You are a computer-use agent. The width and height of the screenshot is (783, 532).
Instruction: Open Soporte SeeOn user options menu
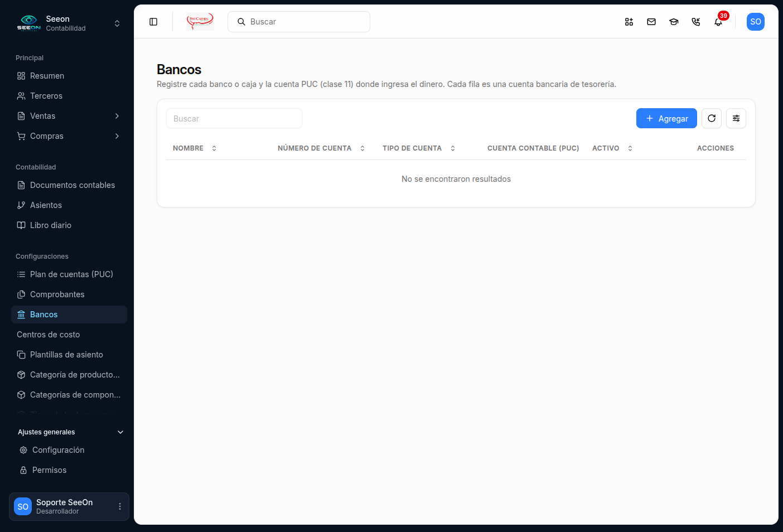[119, 506]
